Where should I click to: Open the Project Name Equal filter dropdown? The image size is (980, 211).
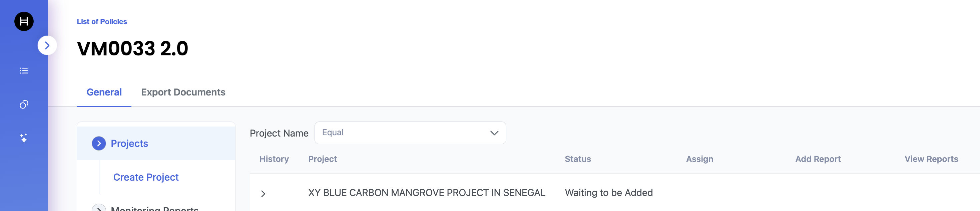(x=410, y=133)
